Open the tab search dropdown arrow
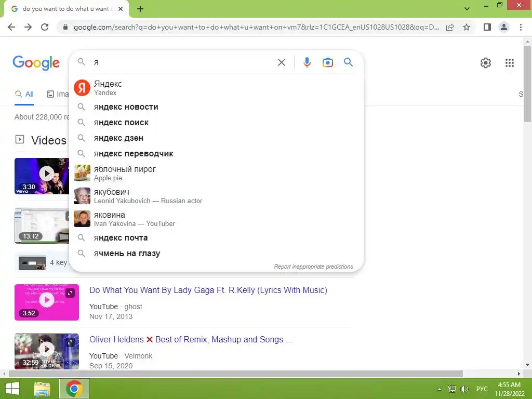Screen dimensions: 532x399 pos(467,9)
